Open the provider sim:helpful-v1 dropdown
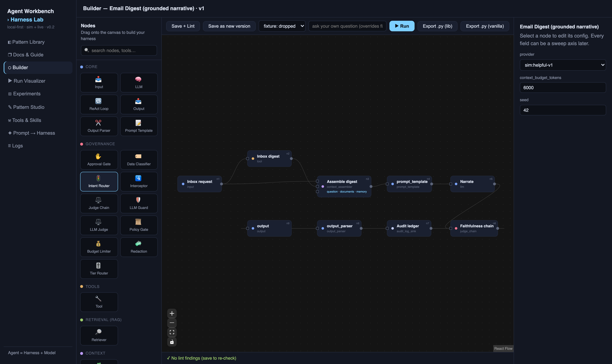612x364 pixels. (563, 65)
